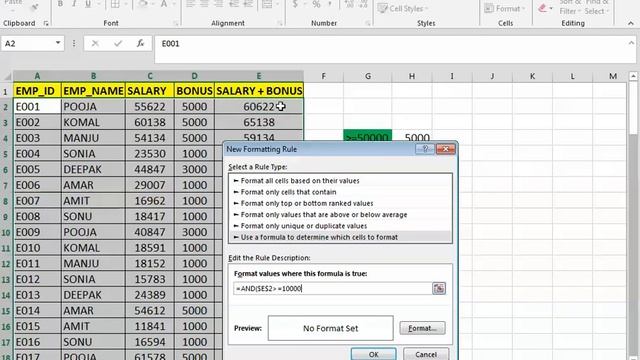This screenshot has height=360, width=640.
Task: Click cell containing 'E009'
Action: [x=37, y=232]
